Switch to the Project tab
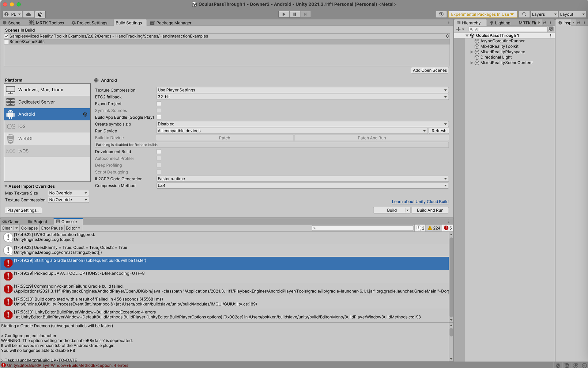Viewport: 588px width, 368px height. [x=38, y=221]
